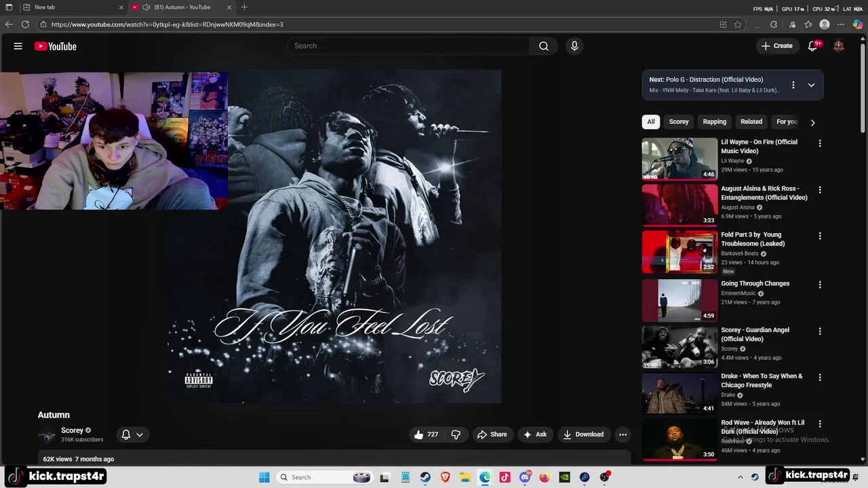Viewport: 868px width, 488px height.
Task: Open Copilot in the browser
Action: click(858, 24)
